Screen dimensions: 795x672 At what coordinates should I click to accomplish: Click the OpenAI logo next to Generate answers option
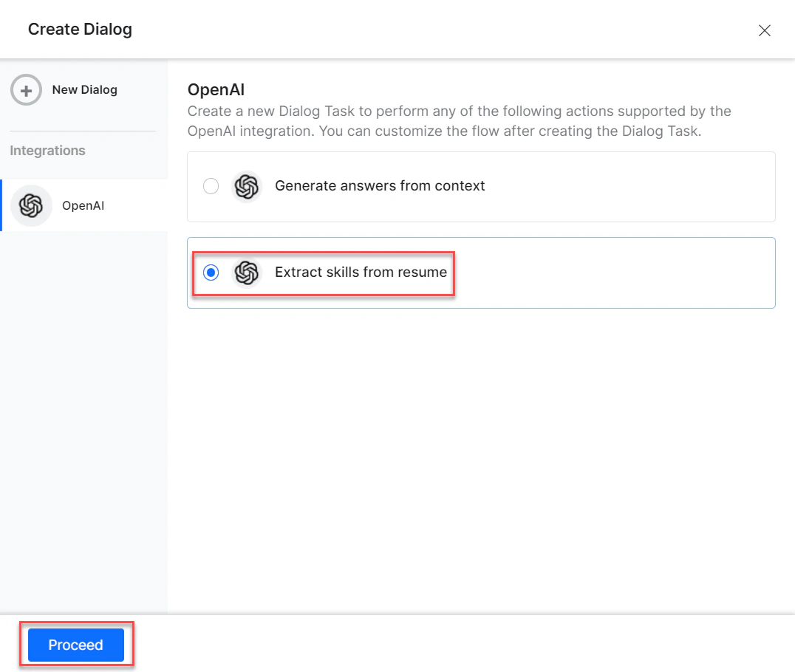tap(248, 186)
